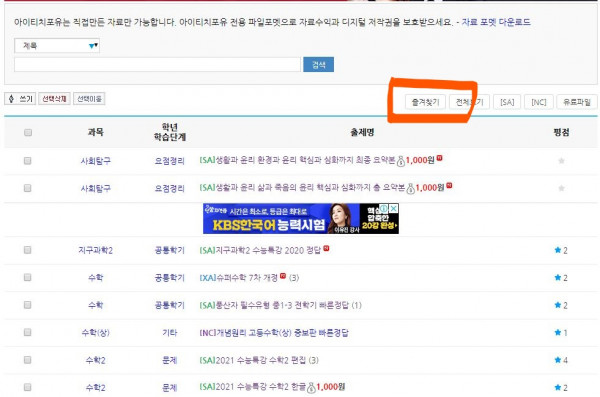Click the (3) comment count on 슈퍼수학
This screenshot has height=397, width=600.
click(x=294, y=278)
